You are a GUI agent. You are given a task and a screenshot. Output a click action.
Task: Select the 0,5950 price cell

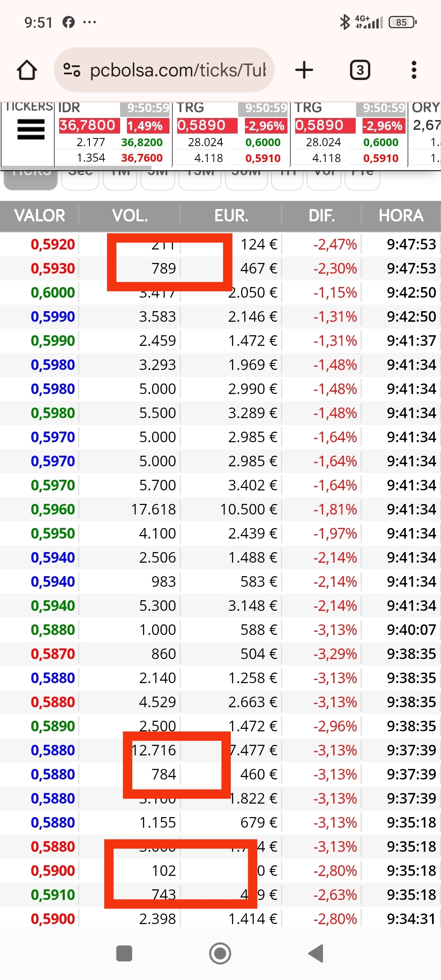coord(53,533)
